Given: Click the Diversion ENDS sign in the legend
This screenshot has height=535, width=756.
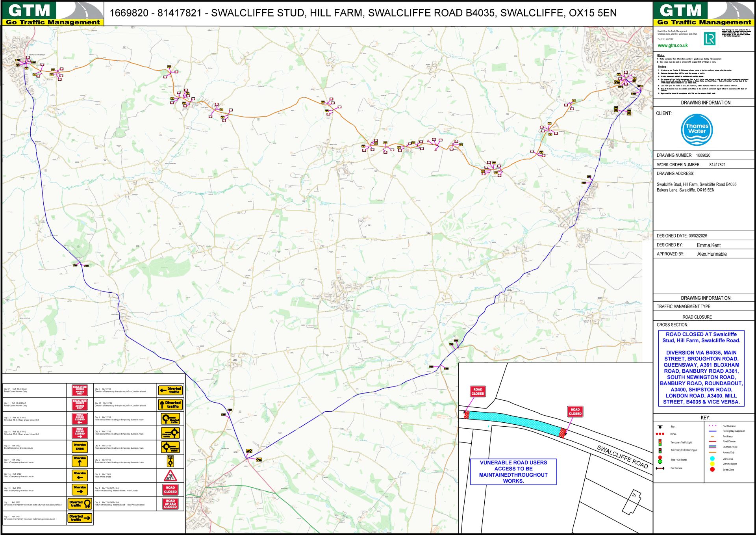Looking at the screenshot, I should (80, 447).
